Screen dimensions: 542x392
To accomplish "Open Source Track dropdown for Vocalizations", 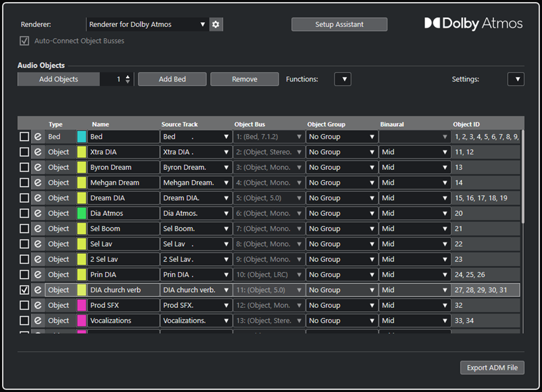I will click(x=196, y=320).
